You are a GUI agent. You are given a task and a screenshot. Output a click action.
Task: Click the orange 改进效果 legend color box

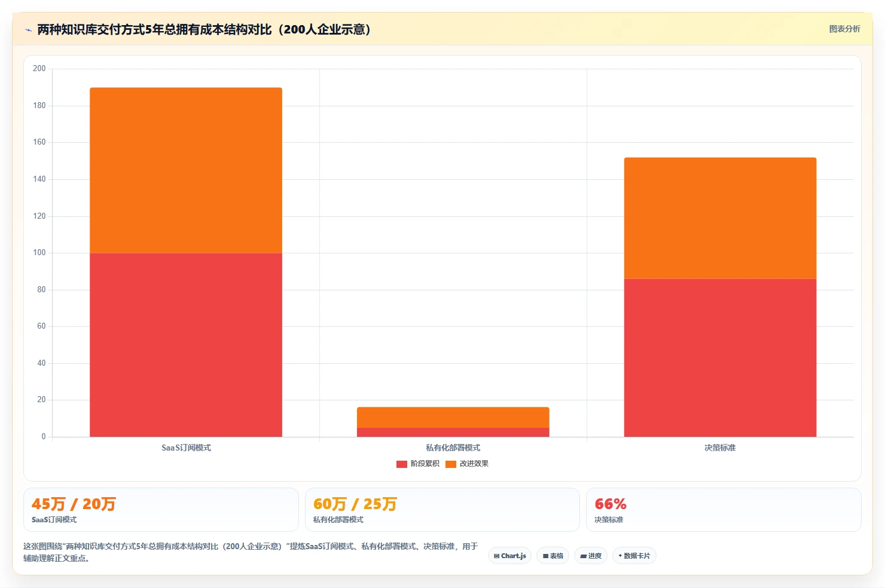451,464
